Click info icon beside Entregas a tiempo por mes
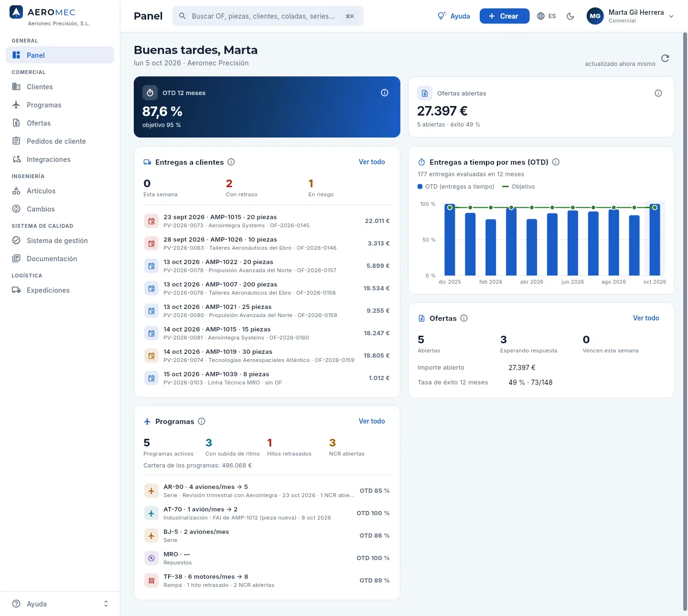 point(556,162)
